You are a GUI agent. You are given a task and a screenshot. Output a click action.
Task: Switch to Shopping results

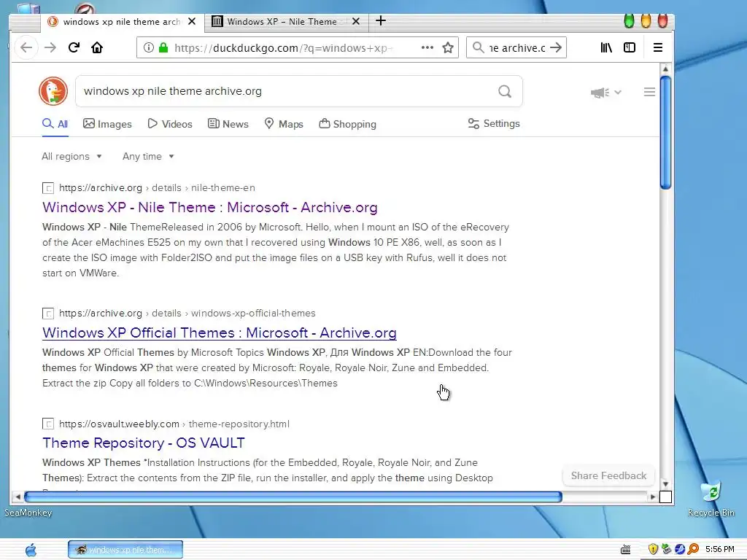[x=348, y=124]
